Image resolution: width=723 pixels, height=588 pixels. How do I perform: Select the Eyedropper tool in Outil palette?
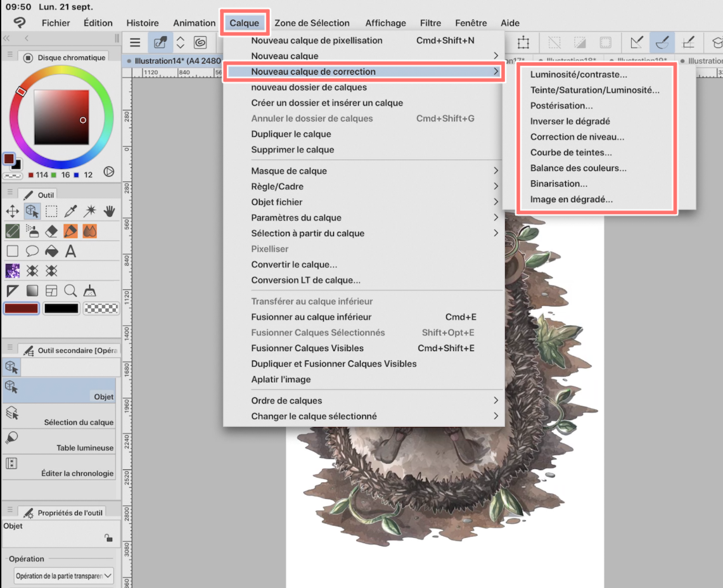click(x=71, y=211)
